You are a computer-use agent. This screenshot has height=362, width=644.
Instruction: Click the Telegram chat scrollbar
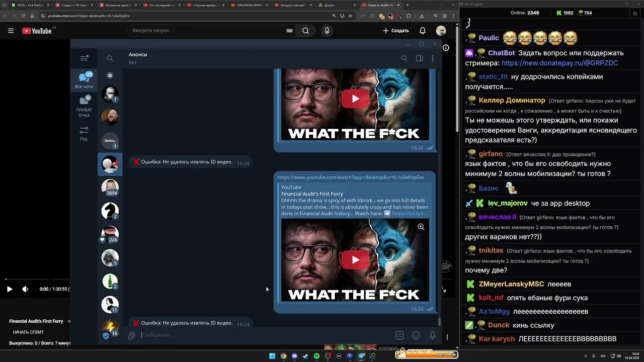tap(439, 322)
